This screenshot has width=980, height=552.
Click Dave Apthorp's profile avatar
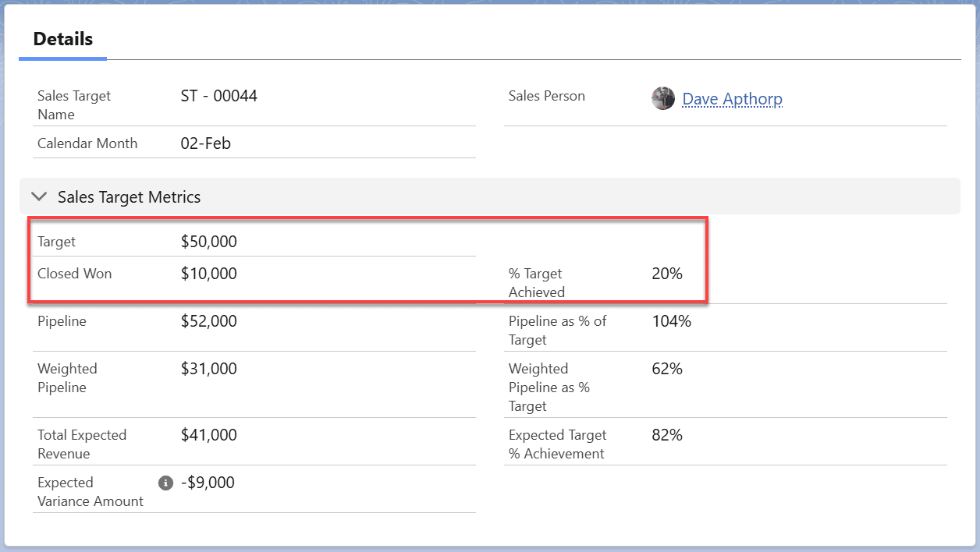(663, 98)
